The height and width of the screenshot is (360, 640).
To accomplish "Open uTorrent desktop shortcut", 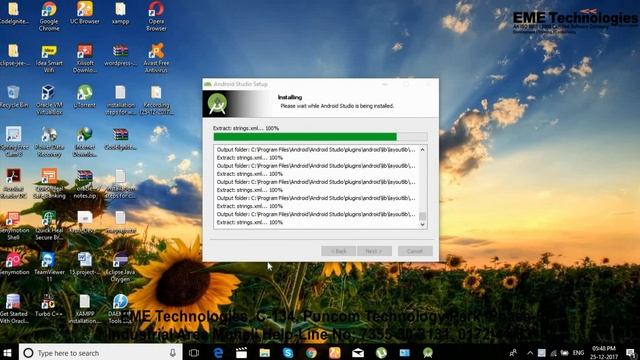I will click(84, 97).
